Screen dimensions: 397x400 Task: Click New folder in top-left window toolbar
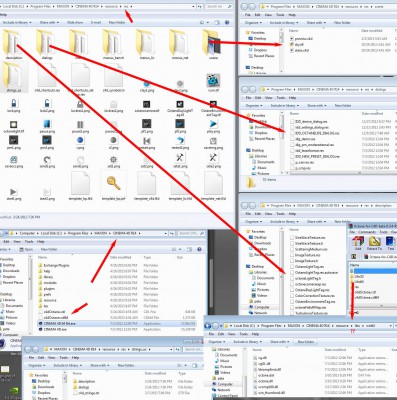pos(117,22)
